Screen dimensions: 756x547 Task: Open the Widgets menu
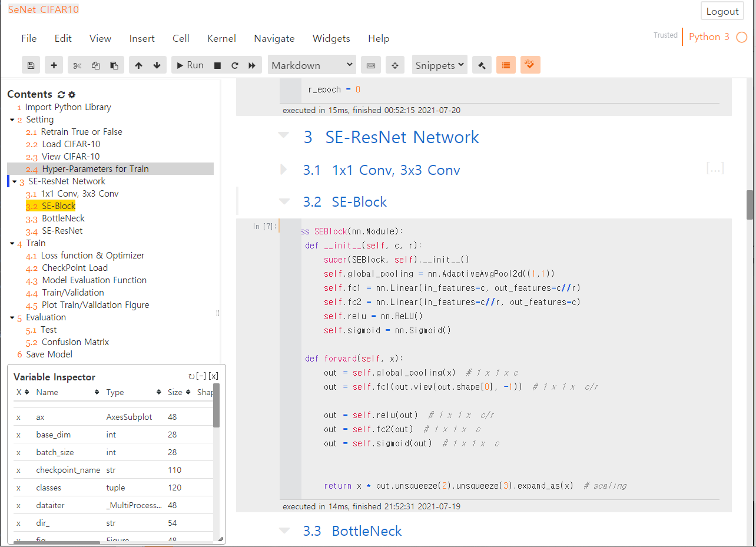pyautogui.click(x=331, y=38)
